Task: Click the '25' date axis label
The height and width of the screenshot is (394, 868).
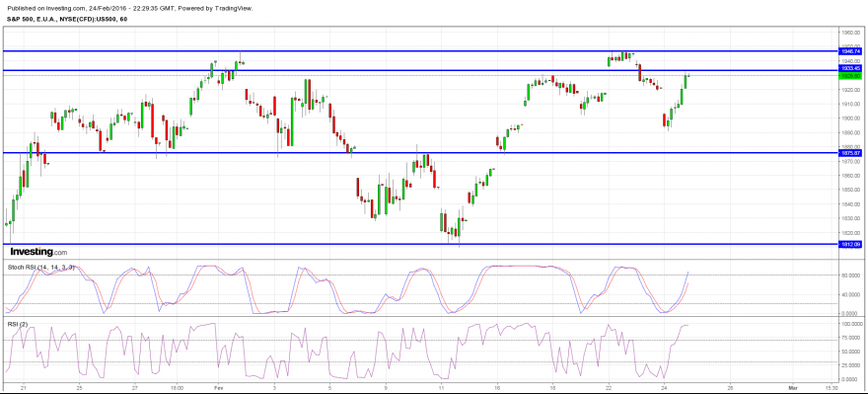Action: pos(79,388)
